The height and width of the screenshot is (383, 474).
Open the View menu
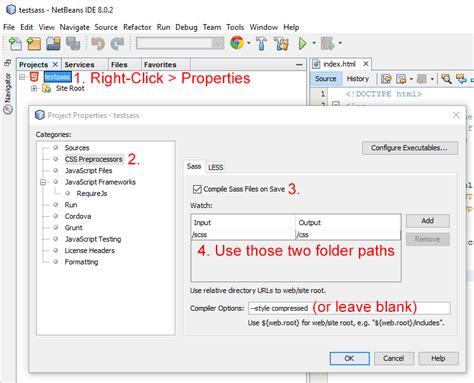46,27
